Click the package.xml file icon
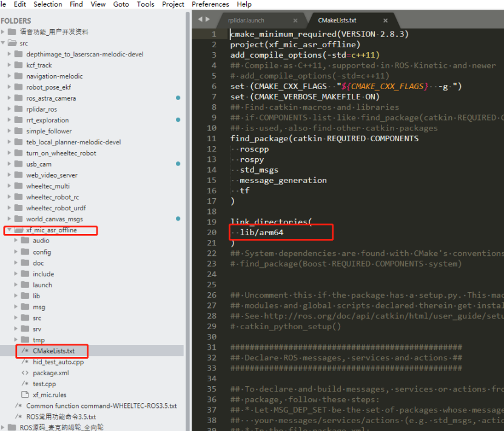The image size is (504, 431). point(25,373)
